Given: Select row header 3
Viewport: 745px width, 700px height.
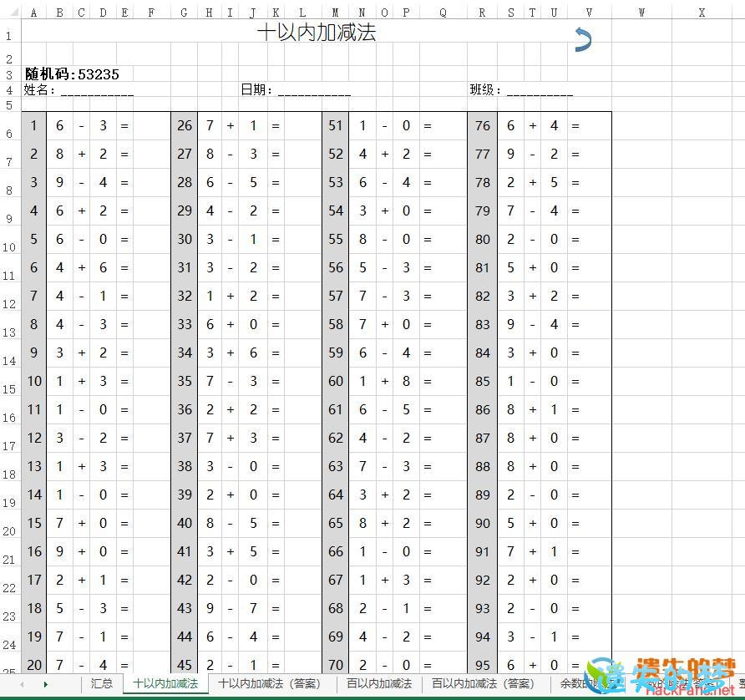Looking at the screenshot, I should pyautogui.click(x=9, y=74).
